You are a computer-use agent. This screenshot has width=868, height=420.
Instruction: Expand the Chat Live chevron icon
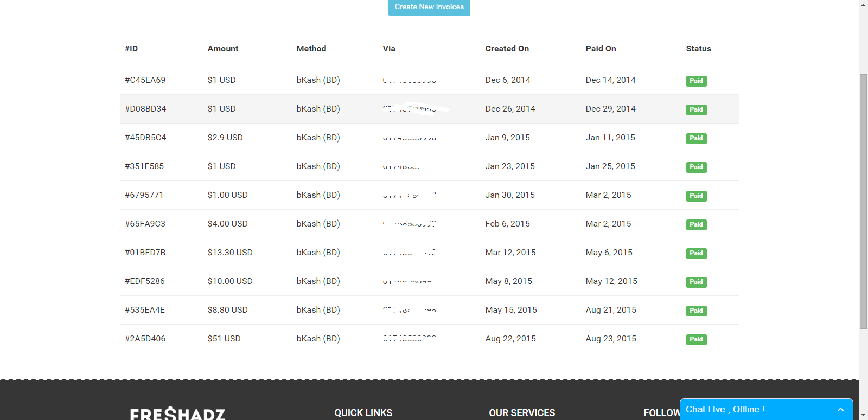click(x=840, y=410)
